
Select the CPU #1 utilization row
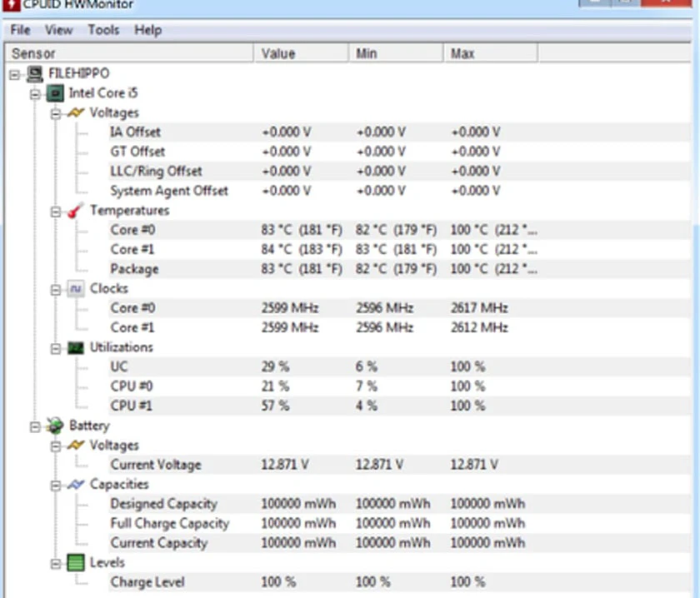(x=399, y=406)
